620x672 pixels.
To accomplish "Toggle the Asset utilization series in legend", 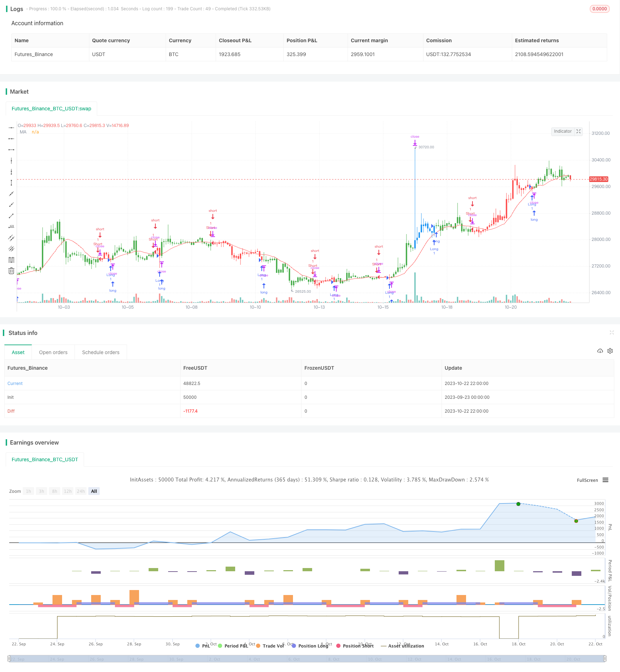I will tap(403, 646).
